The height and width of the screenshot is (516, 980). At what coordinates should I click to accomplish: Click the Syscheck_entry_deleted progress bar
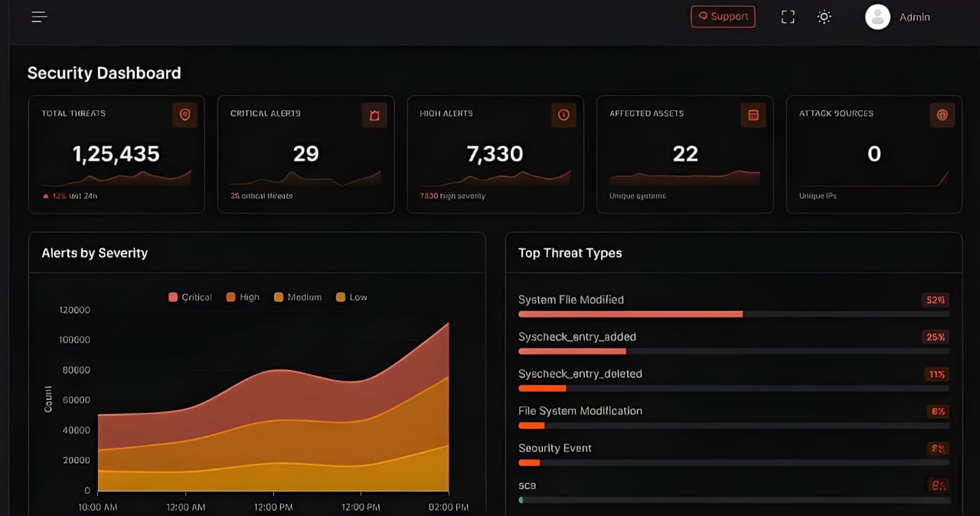(733, 388)
